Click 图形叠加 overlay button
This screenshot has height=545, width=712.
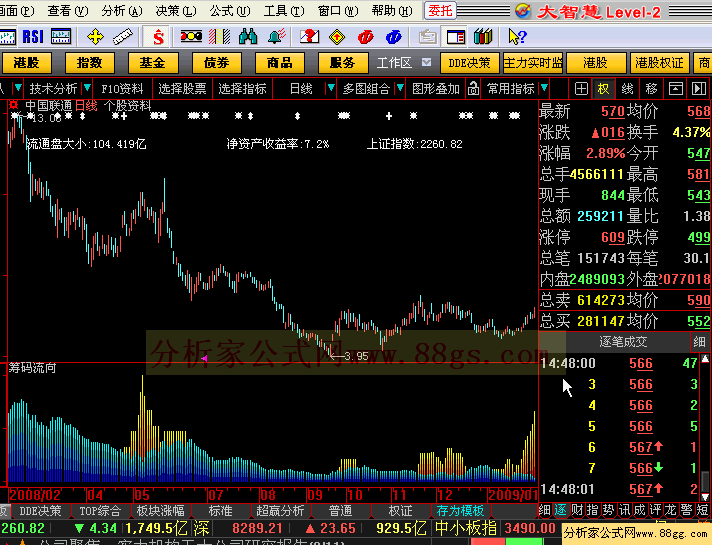pyautogui.click(x=436, y=89)
